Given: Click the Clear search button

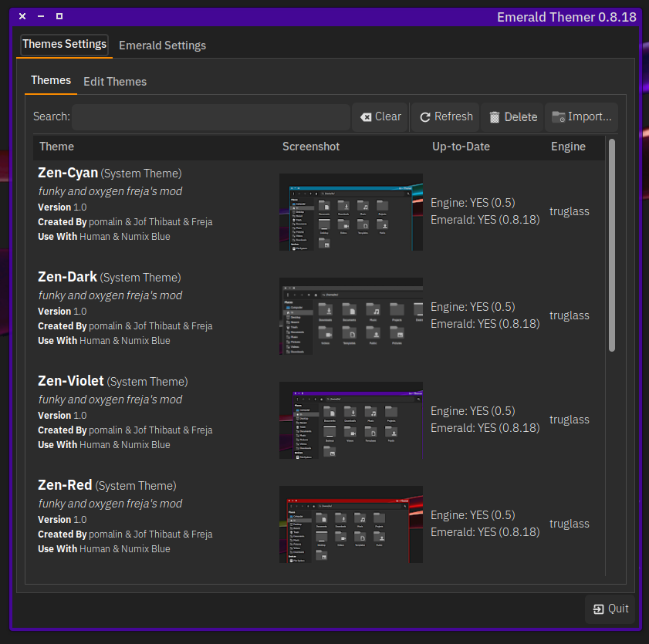Looking at the screenshot, I should pos(380,117).
